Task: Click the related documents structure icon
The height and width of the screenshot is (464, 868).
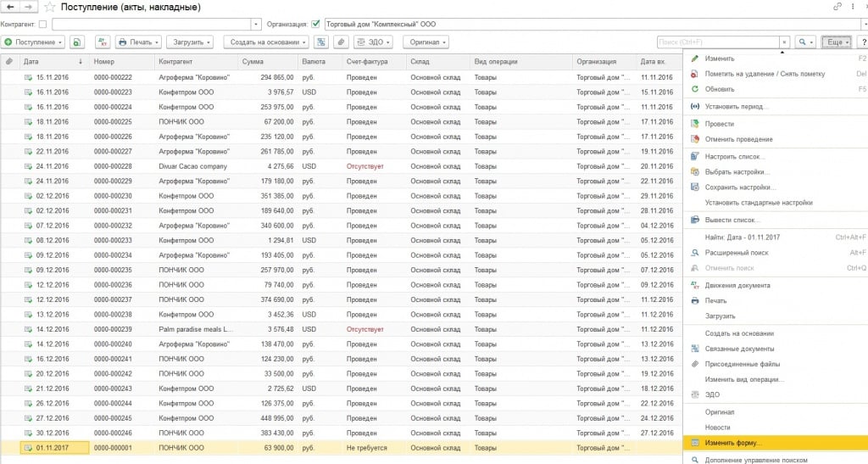Action: pyautogui.click(x=321, y=42)
